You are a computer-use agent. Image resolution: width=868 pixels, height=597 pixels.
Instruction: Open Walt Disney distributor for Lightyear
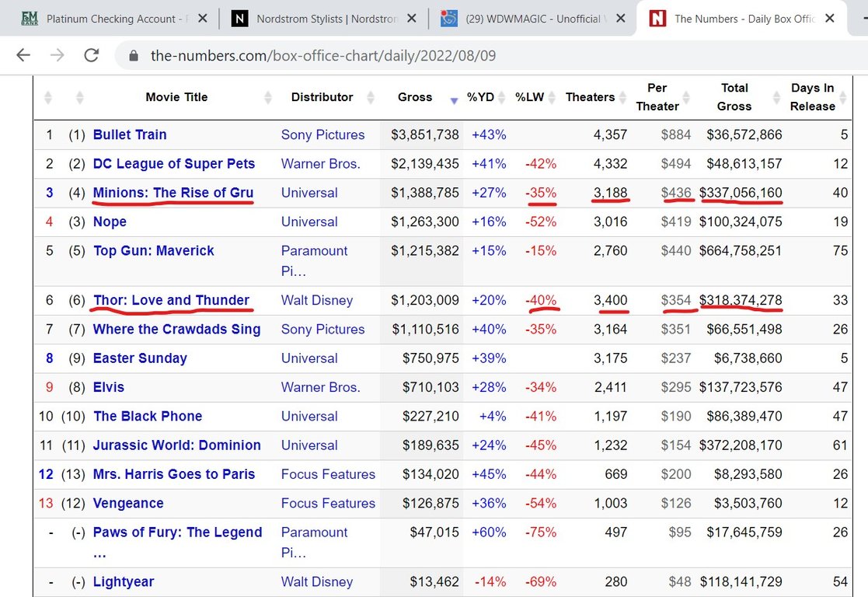point(316,582)
